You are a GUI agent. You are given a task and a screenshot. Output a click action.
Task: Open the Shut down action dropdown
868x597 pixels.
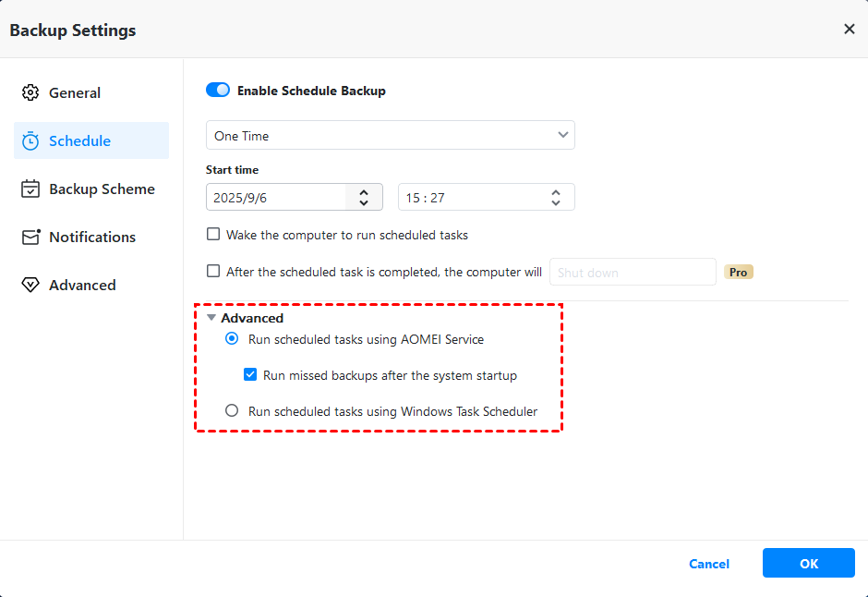[x=633, y=273]
